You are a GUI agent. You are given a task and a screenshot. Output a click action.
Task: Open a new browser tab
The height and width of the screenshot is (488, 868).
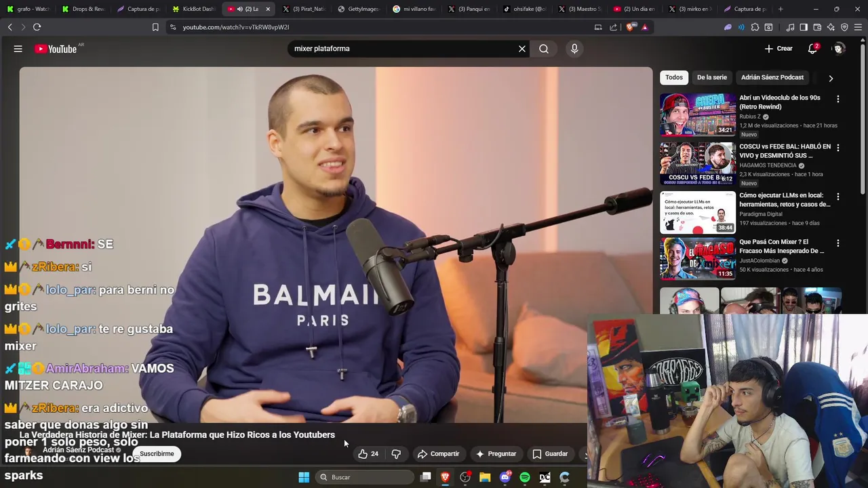(x=781, y=9)
